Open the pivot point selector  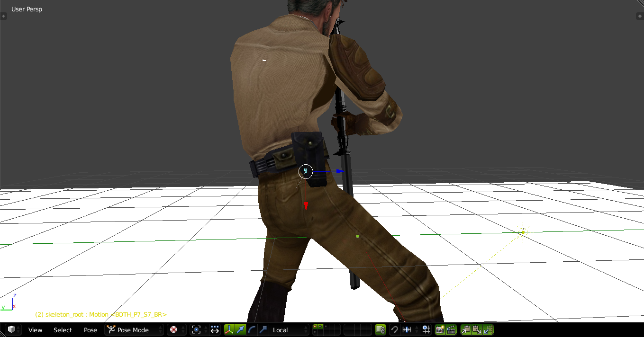coord(199,330)
